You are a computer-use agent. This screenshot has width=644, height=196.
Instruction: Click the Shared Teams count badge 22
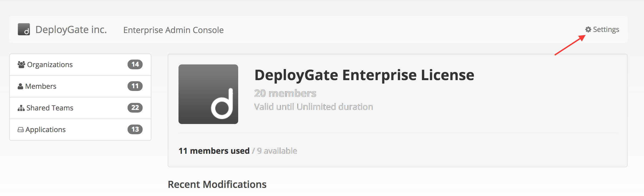point(135,108)
